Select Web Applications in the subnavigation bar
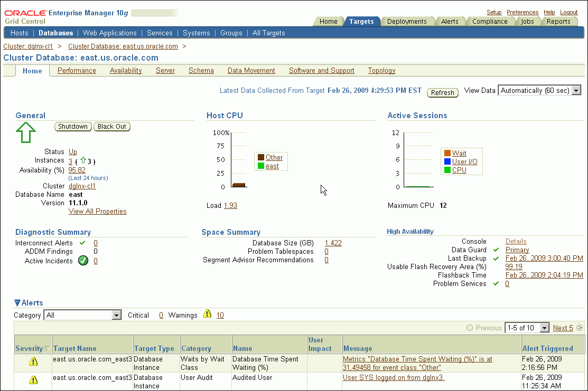Image resolution: width=588 pixels, height=391 pixels. coord(109,33)
